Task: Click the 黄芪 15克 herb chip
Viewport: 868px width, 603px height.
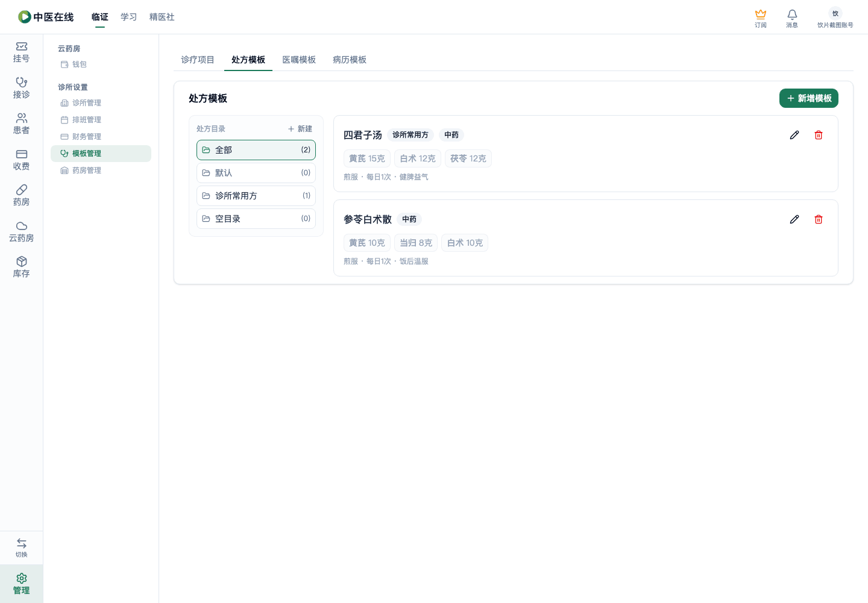Action: tap(367, 158)
